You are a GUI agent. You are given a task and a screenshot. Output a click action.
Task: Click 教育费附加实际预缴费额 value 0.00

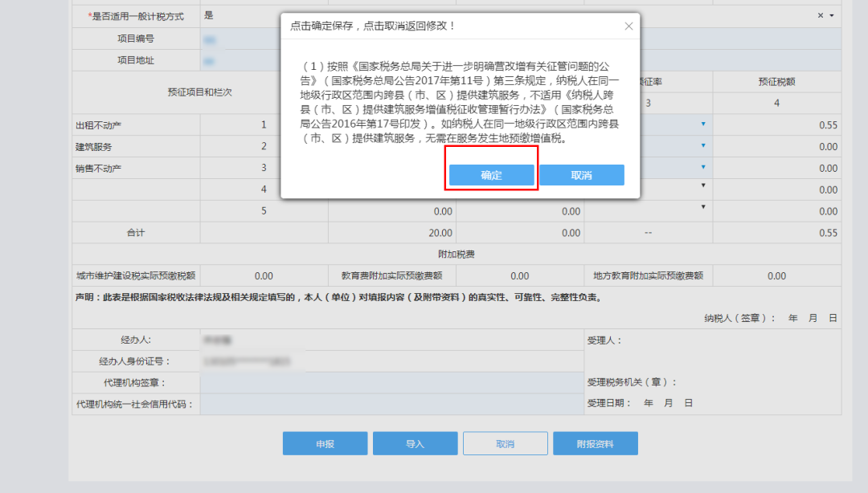pyautogui.click(x=520, y=275)
